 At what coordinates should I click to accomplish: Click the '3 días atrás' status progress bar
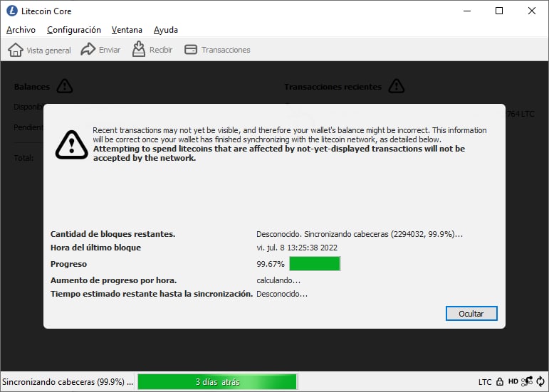coord(216,382)
